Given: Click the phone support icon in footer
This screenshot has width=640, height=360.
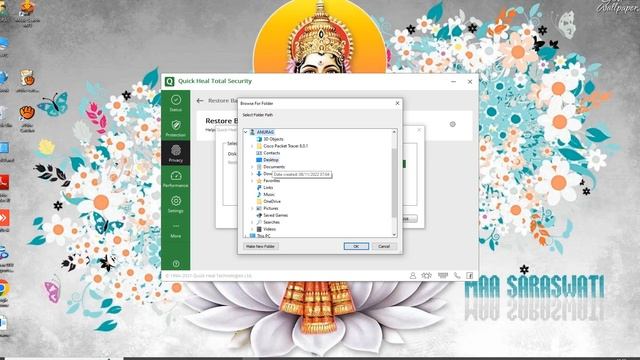Looking at the screenshot, I should point(457,276).
